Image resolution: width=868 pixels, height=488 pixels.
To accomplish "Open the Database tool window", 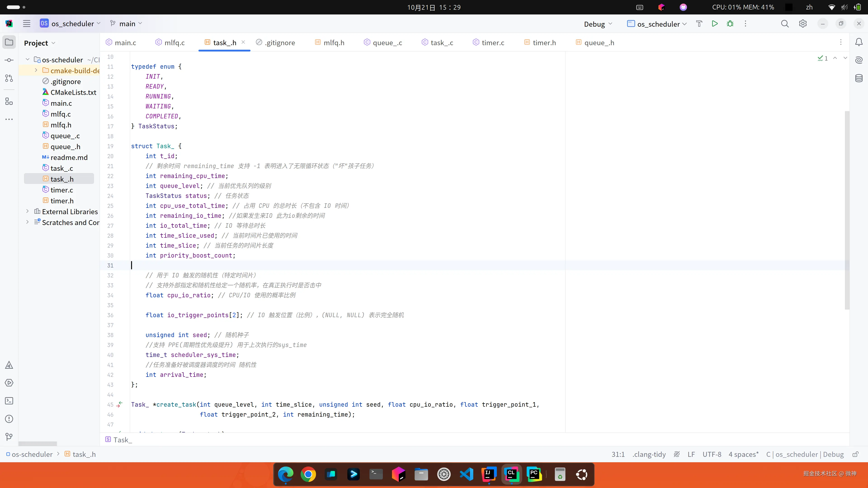I will coord(859,78).
